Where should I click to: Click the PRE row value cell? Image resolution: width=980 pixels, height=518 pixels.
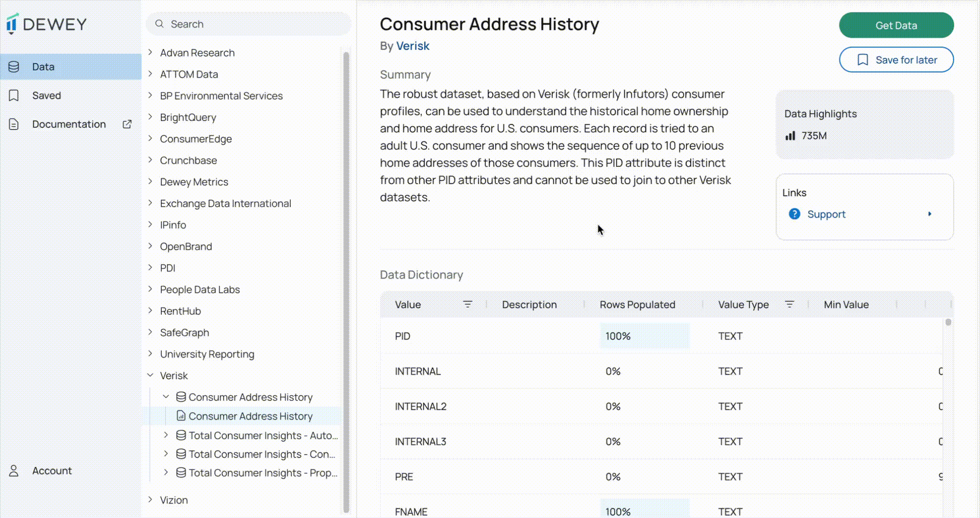(404, 477)
